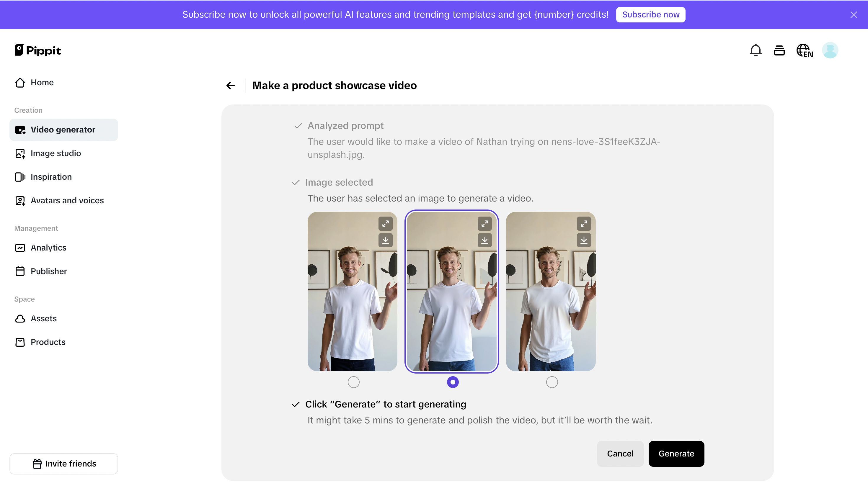Image resolution: width=868 pixels, height=491 pixels.
Task: Keep the middle image selected via its radio button
Action: (x=452, y=382)
